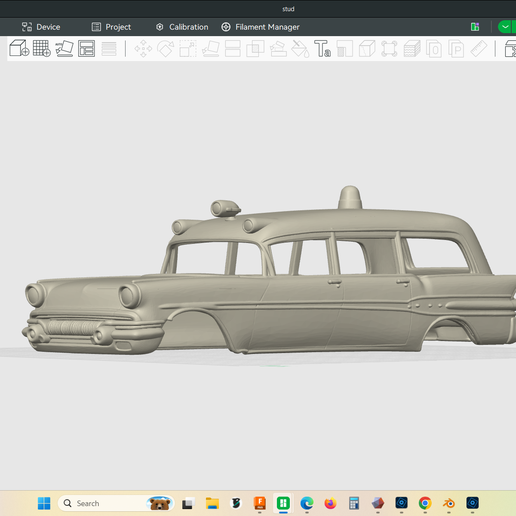The width and height of the screenshot is (516, 516).
Task: Open File Explorer from the taskbar
Action: 212,503
